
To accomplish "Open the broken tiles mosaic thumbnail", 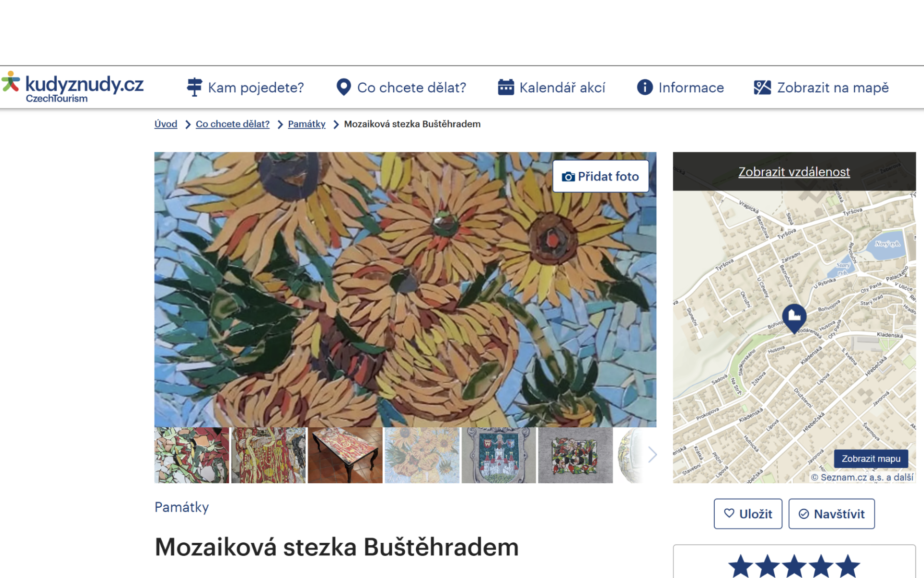I will coord(192,455).
